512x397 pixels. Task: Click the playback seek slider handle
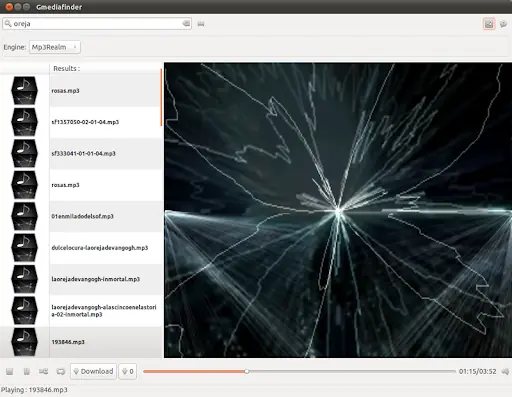[x=247, y=371]
